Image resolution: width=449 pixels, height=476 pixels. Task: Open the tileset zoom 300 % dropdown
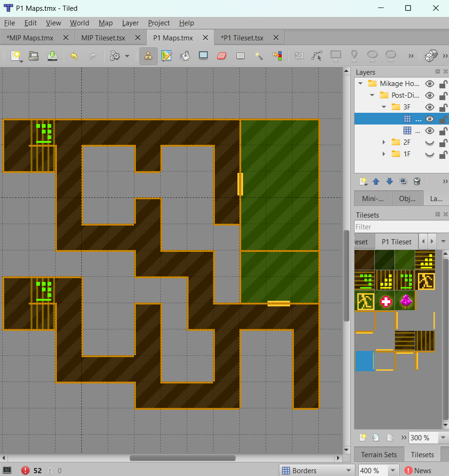pos(443,438)
